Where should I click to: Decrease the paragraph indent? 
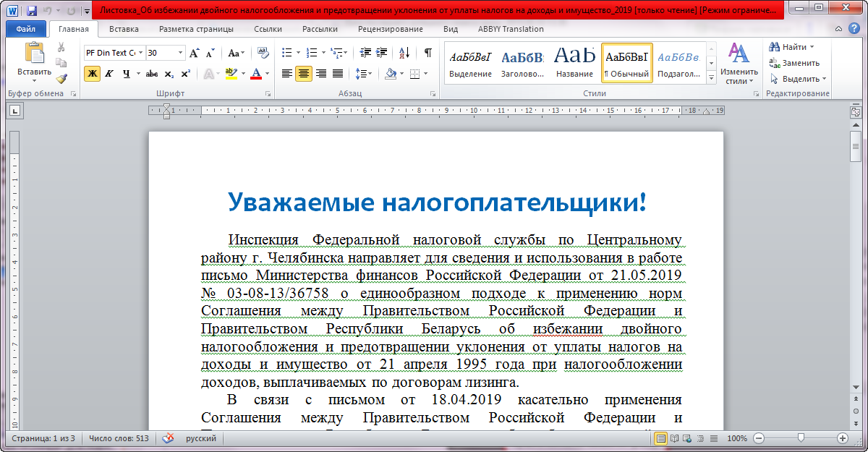[x=365, y=53]
